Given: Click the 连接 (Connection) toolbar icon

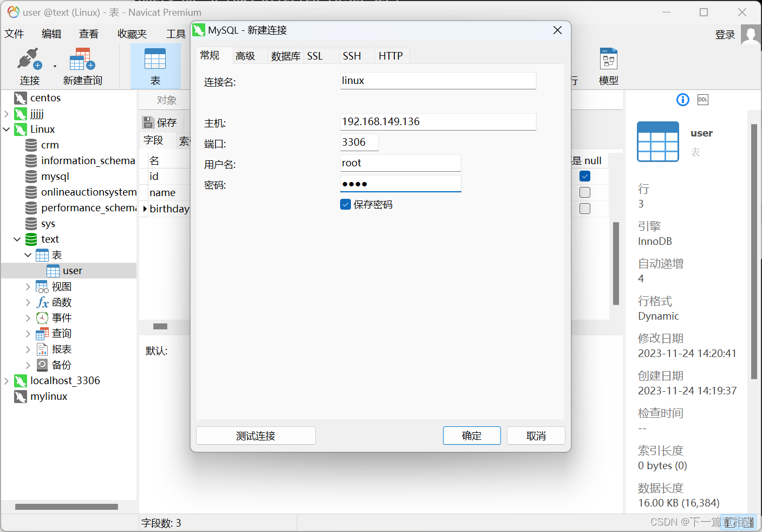Looking at the screenshot, I should point(30,60).
